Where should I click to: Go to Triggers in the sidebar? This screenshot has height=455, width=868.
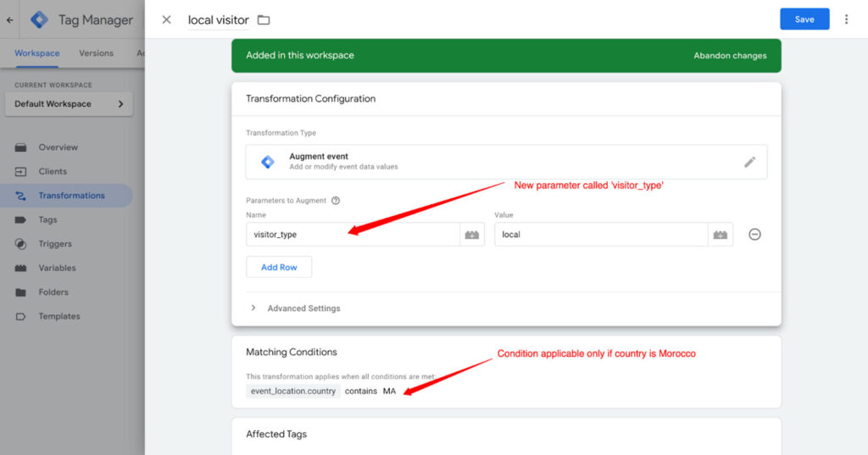(x=55, y=244)
